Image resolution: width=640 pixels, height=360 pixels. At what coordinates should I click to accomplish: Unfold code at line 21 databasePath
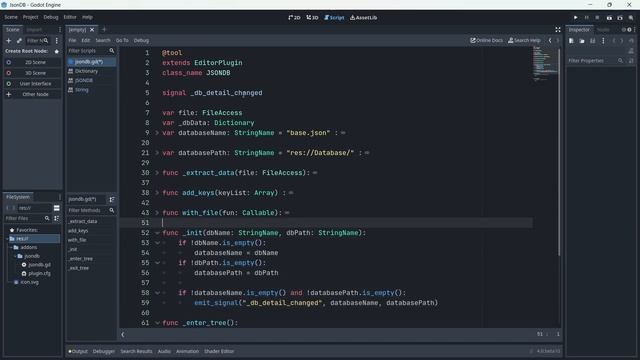[x=157, y=153]
